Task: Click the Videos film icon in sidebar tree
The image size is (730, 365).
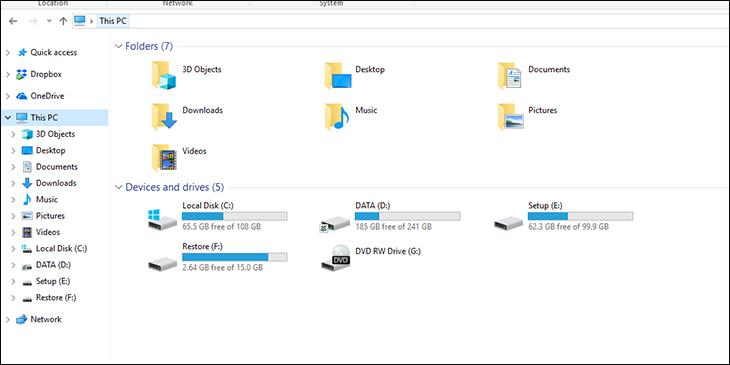Action: 27,232
